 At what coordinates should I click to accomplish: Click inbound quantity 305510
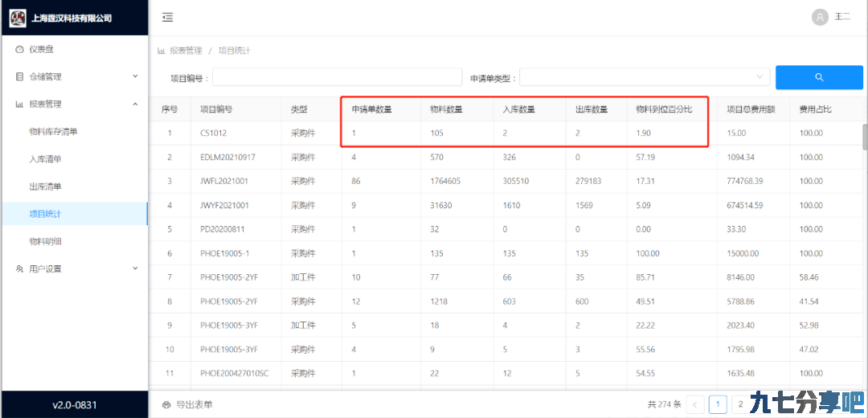[x=517, y=181]
